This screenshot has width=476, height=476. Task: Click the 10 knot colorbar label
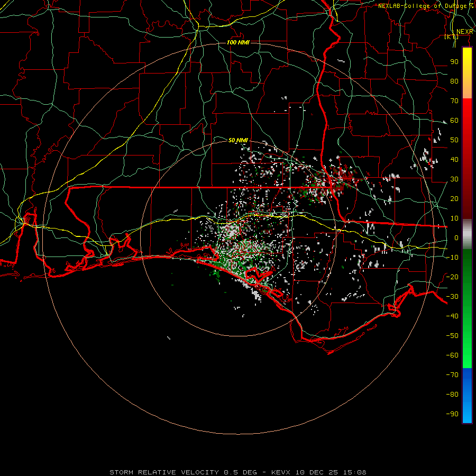(x=454, y=218)
